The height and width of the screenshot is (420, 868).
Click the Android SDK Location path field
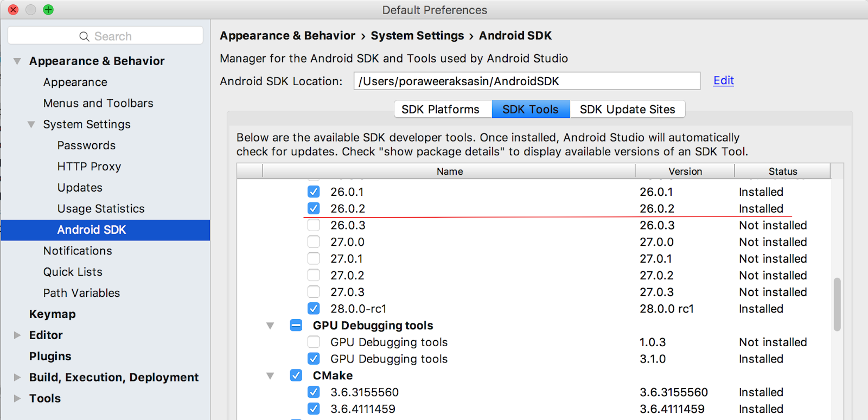[x=527, y=81]
